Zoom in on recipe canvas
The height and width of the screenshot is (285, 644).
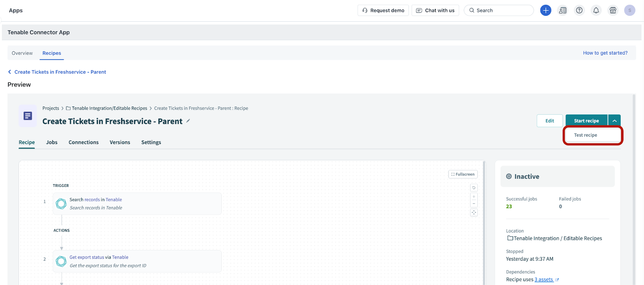[x=474, y=197]
